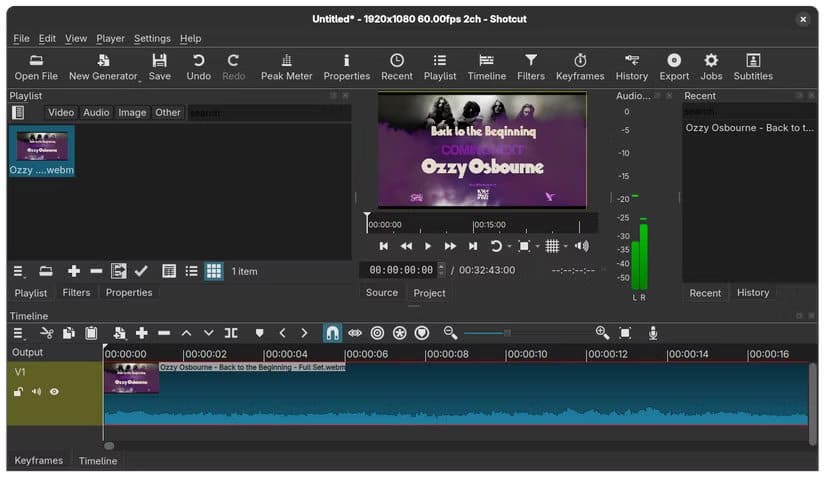
Task: Open the player volume control
Action: click(581, 246)
